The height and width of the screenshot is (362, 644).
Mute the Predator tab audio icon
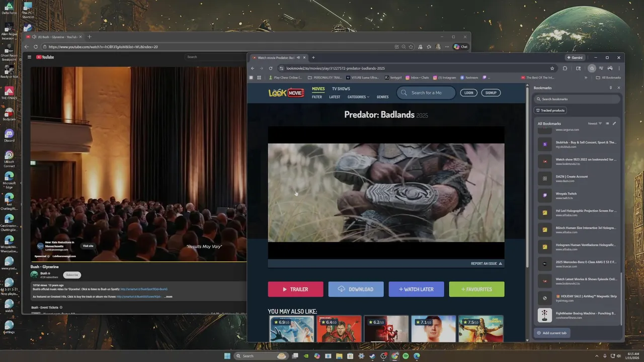[298, 57]
